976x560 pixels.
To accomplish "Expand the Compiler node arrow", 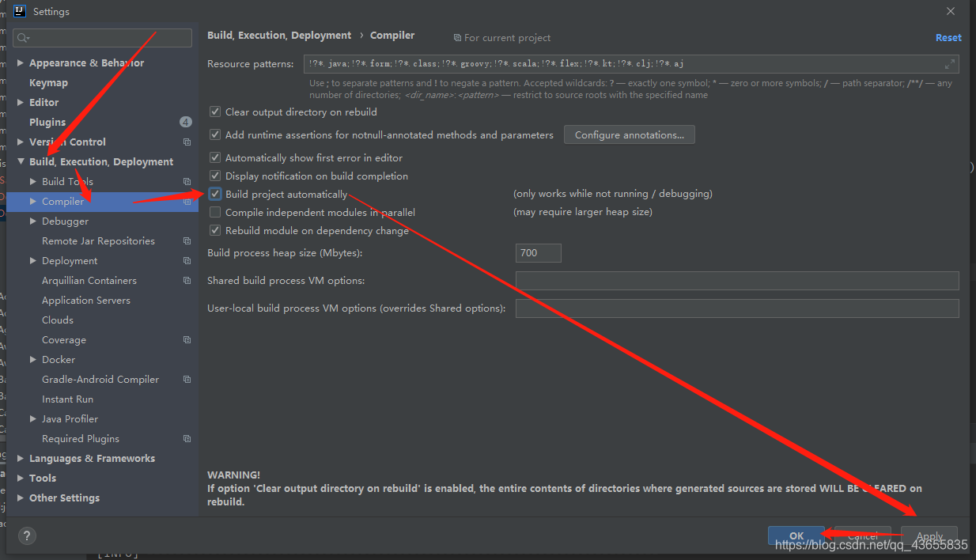I will pos(33,201).
